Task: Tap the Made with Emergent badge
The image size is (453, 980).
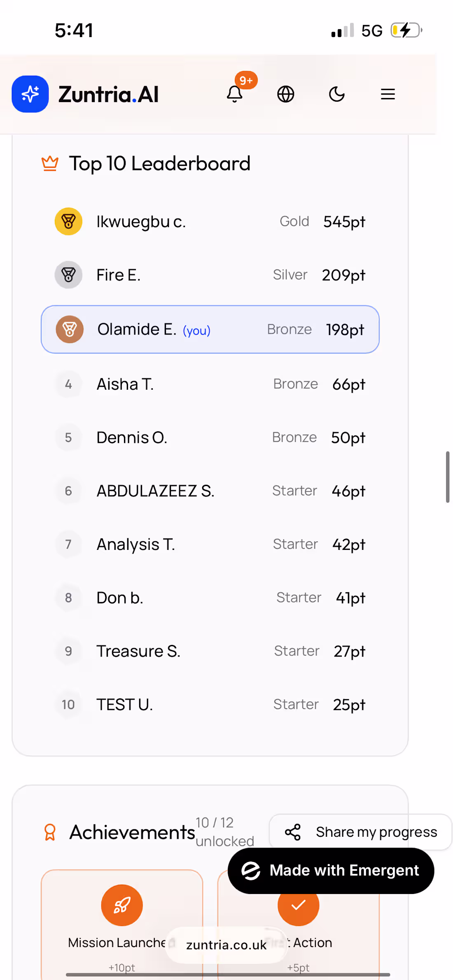Action: (331, 871)
